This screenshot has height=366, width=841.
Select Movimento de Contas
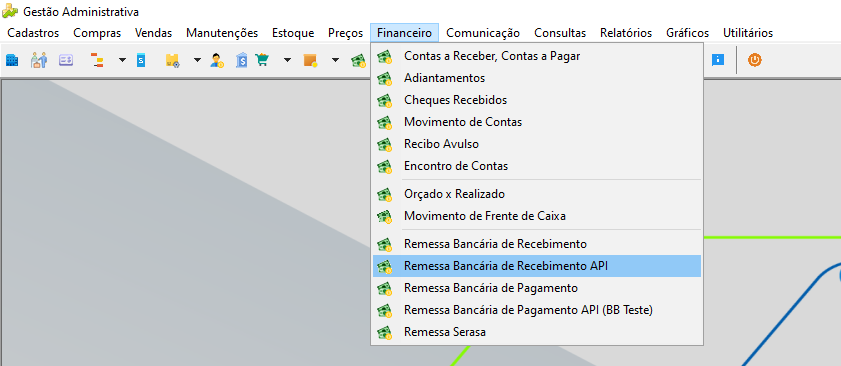[x=537, y=122]
